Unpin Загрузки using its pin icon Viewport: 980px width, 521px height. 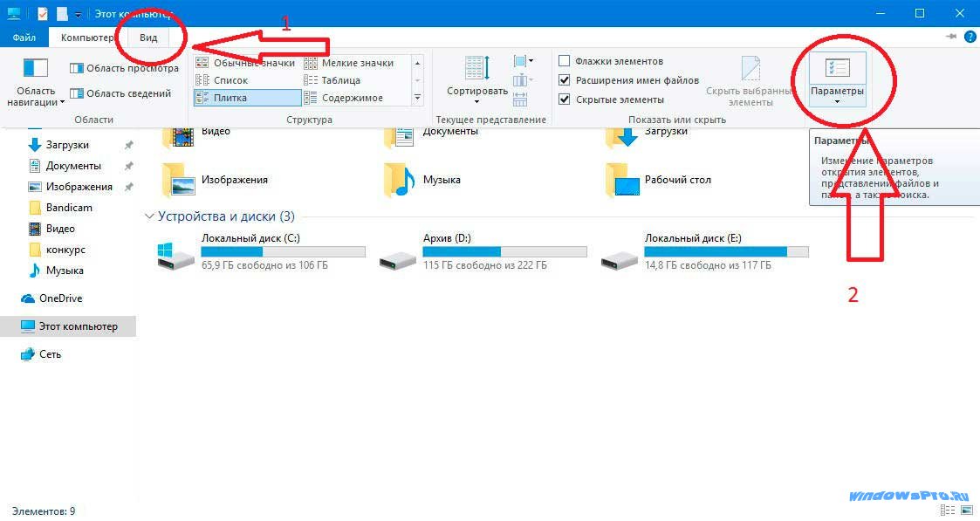pyautogui.click(x=129, y=145)
